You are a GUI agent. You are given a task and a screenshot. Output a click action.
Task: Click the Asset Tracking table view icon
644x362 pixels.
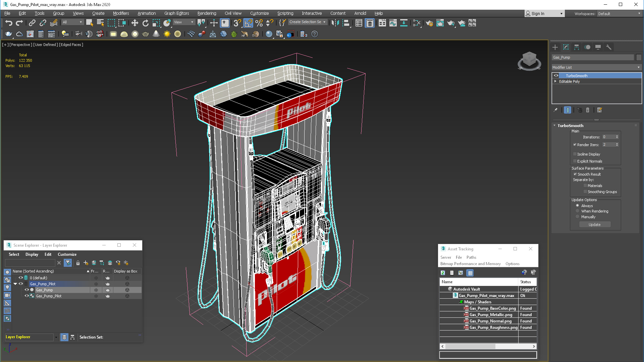(470, 273)
